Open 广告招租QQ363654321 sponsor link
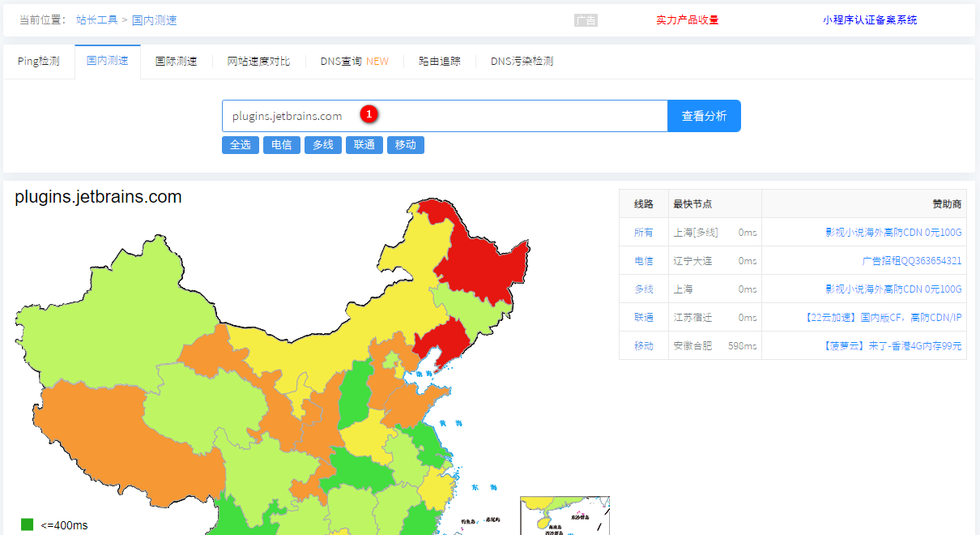The width and height of the screenshot is (980, 535). pos(912,261)
